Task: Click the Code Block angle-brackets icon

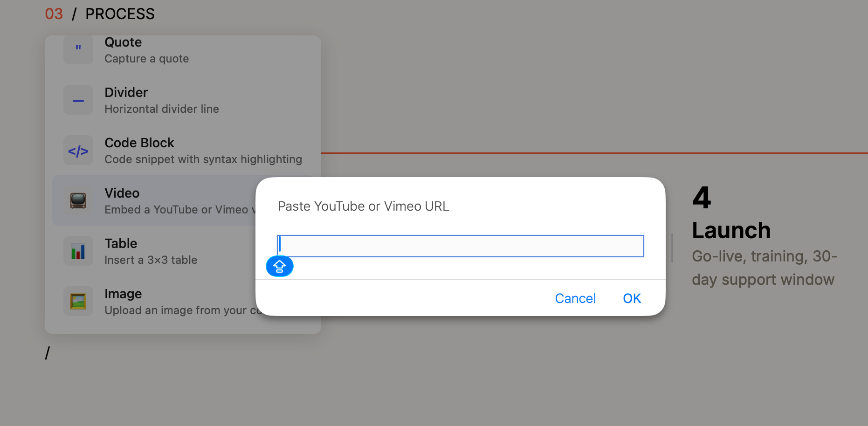Action: tap(78, 150)
